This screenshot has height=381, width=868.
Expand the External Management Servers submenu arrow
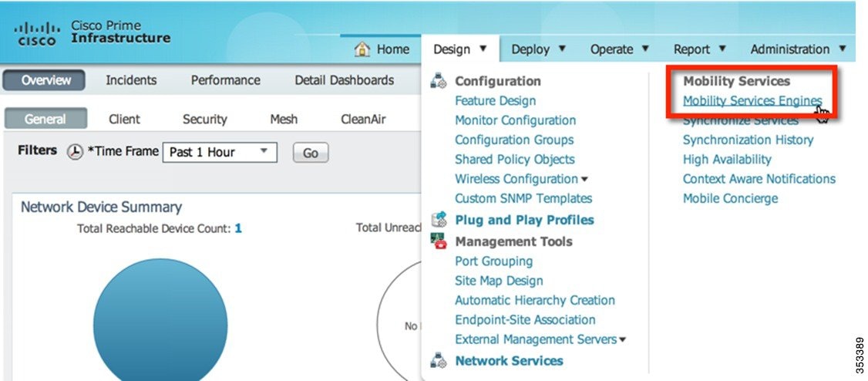coord(623,339)
